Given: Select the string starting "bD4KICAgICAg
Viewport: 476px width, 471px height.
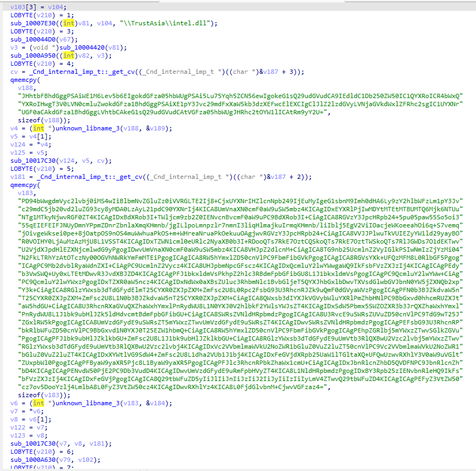Looking at the screenshot, I should (240, 371).
